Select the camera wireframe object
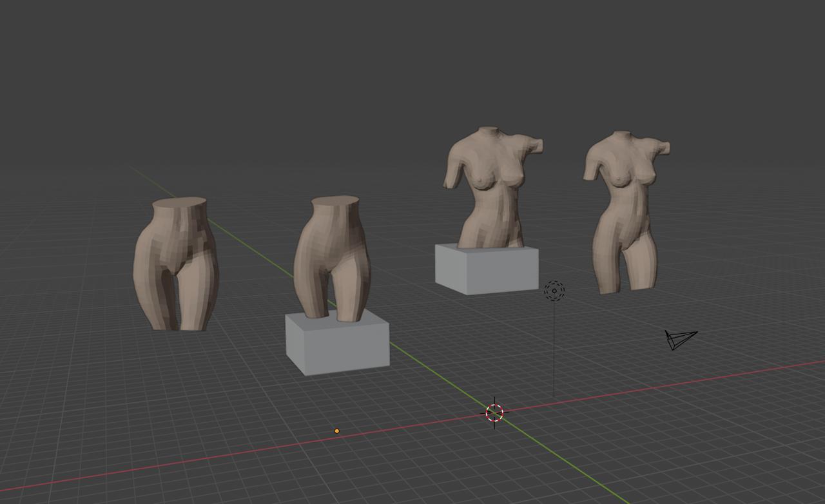This screenshot has width=825, height=504. (x=679, y=339)
